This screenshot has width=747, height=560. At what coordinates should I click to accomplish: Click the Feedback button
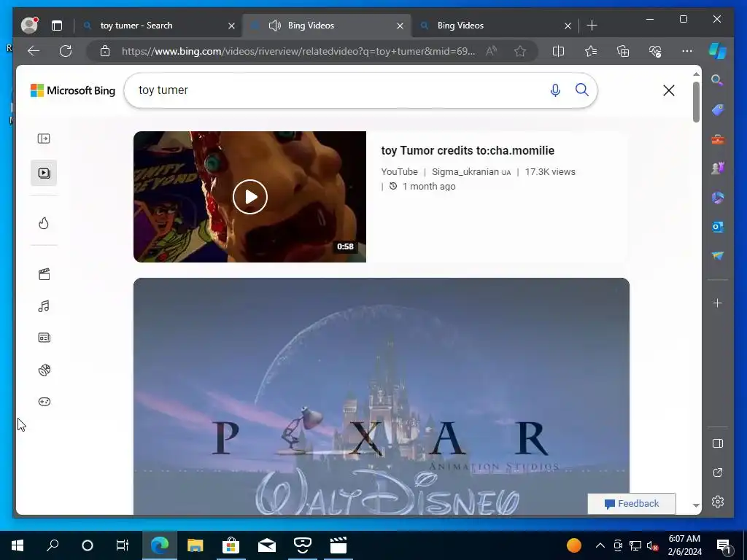tap(631, 504)
